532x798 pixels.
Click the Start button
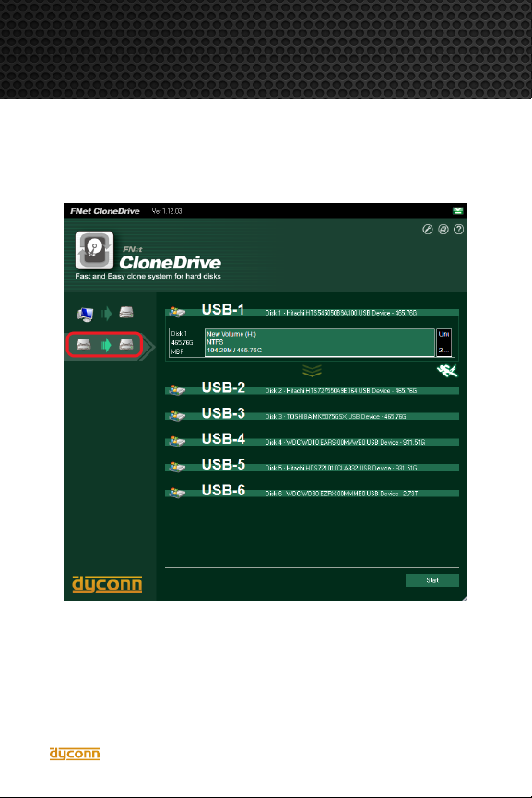[x=432, y=580]
